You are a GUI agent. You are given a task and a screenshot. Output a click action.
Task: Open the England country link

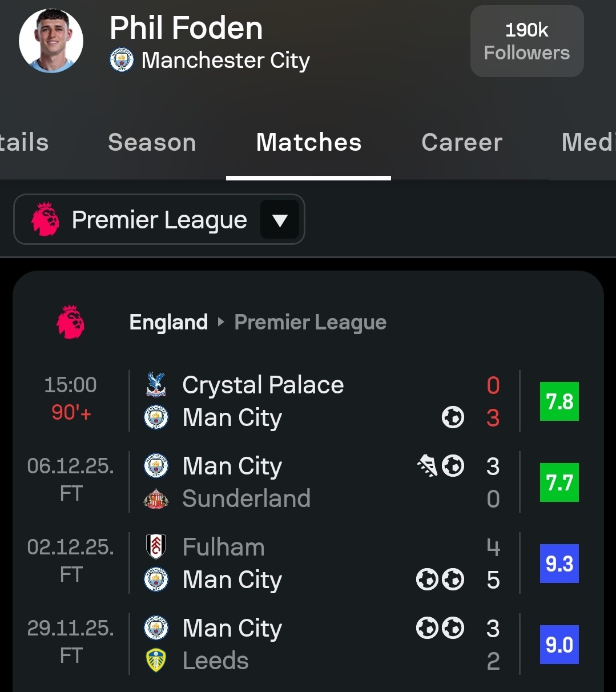(x=168, y=322)
